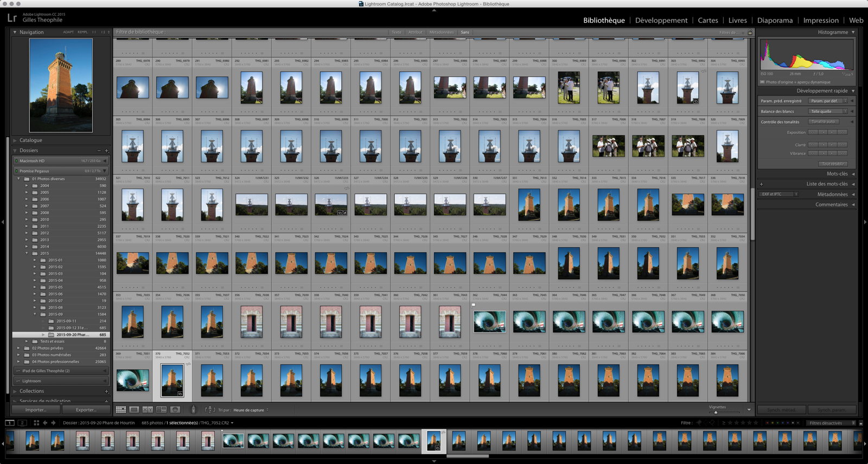
Task: Decrease Clarté by one small step
Action: (823, 145)
